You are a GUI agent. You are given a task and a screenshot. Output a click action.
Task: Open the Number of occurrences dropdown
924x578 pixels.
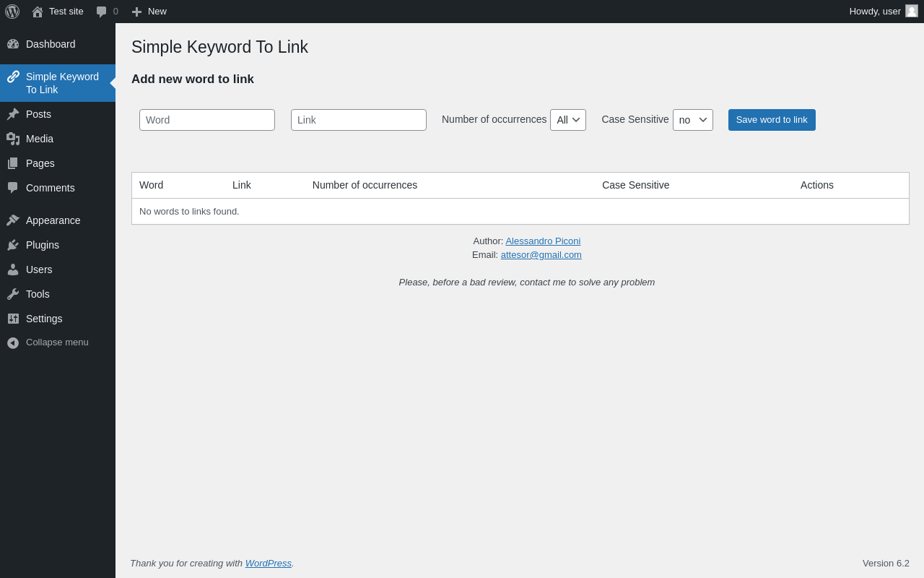(568, 120)
